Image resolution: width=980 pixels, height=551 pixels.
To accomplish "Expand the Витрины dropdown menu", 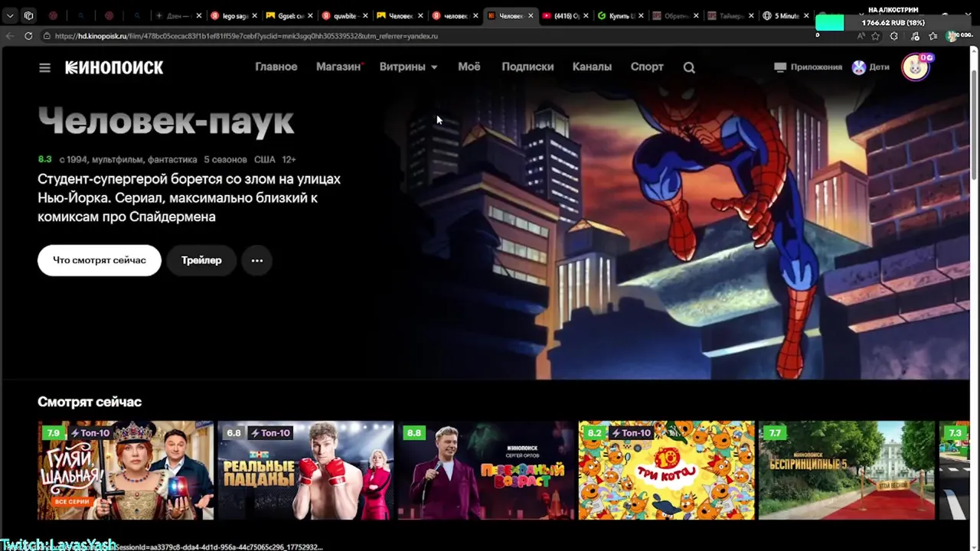I will click(x=408, y=67).
